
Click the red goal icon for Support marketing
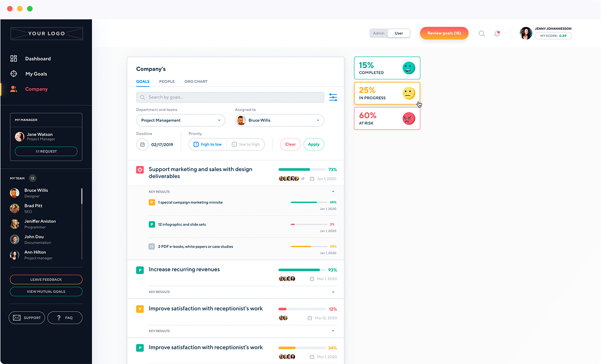click(140, 170)
